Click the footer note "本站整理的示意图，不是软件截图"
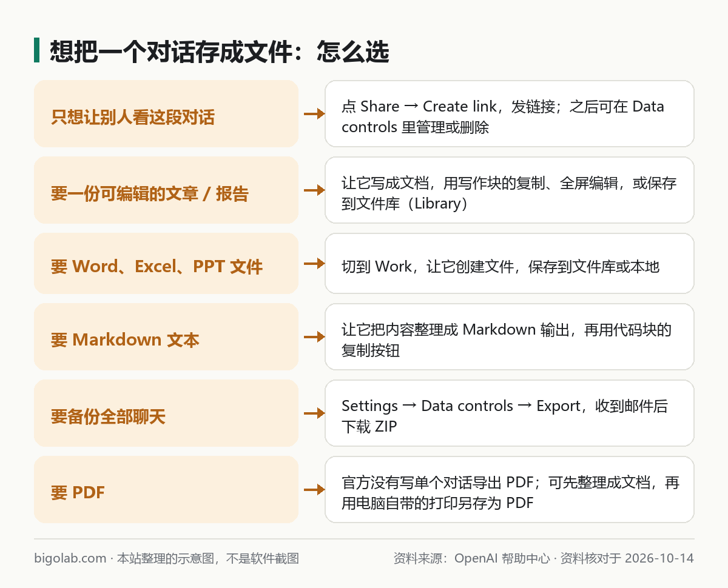The width and height of the screenshot is (728, 588). coord(208,558)
